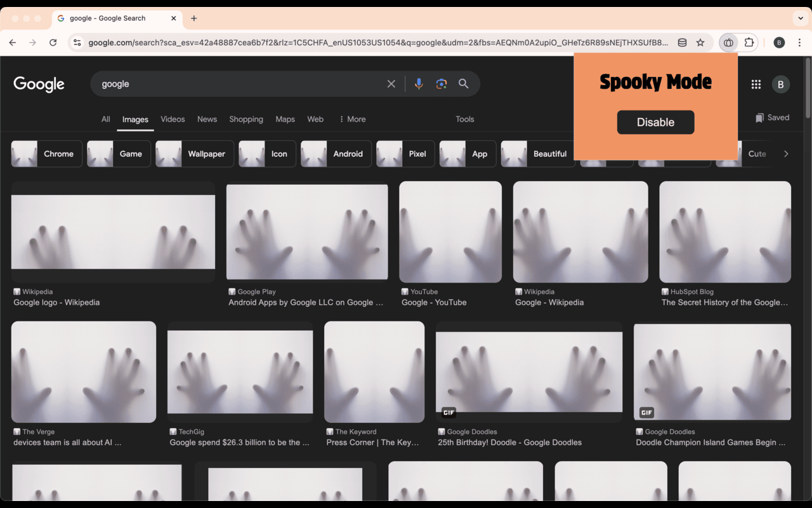Start voice search with microphone icon
812x508 pixels.
point(419,84)
